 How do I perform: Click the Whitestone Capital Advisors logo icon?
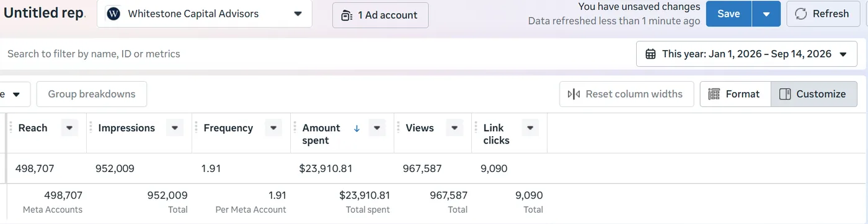pyautogui.click(x=113, y=14)
